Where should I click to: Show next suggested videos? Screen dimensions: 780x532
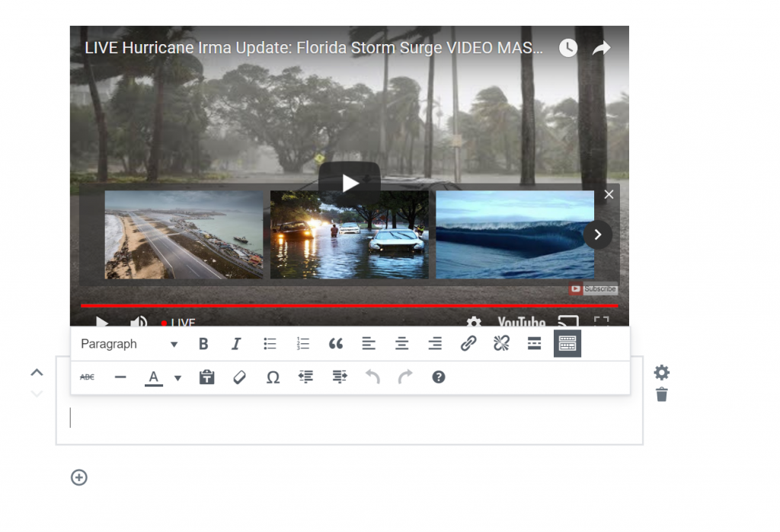(598, 234)
